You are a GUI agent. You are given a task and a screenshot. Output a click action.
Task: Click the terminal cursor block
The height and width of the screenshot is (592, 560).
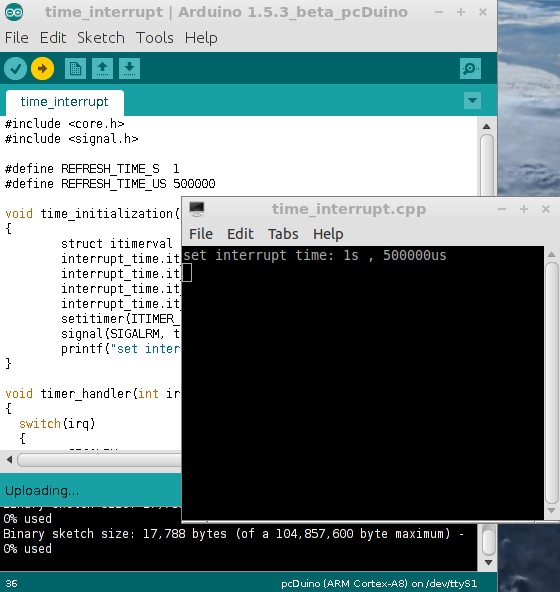tap(187, 272)
